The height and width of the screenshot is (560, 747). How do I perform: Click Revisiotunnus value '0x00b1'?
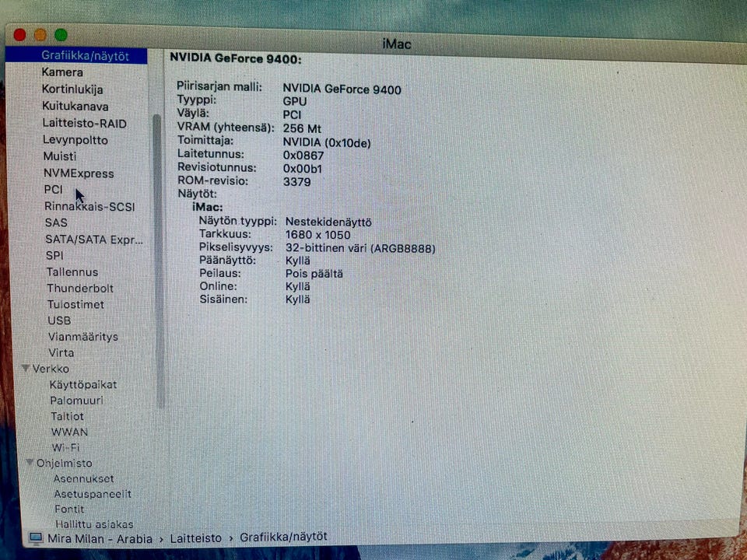click(303, 169)
